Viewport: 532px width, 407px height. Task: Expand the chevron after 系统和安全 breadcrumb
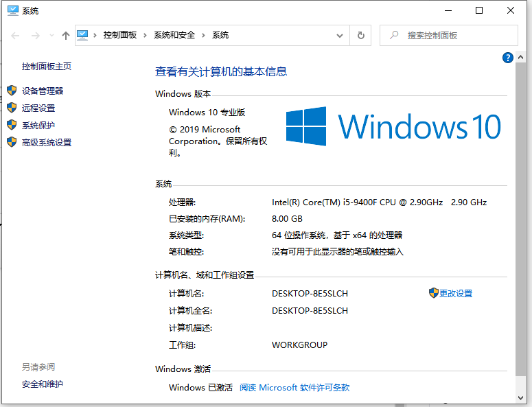tap(204, 35)
